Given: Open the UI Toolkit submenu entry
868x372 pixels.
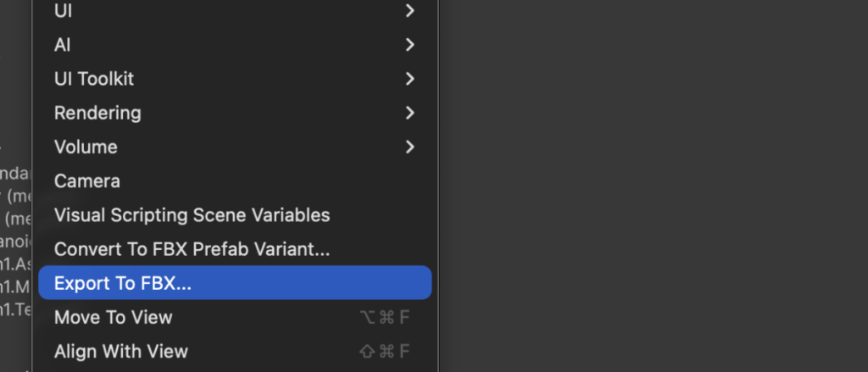Looking at the screenshot, I should tap(94, 79).
